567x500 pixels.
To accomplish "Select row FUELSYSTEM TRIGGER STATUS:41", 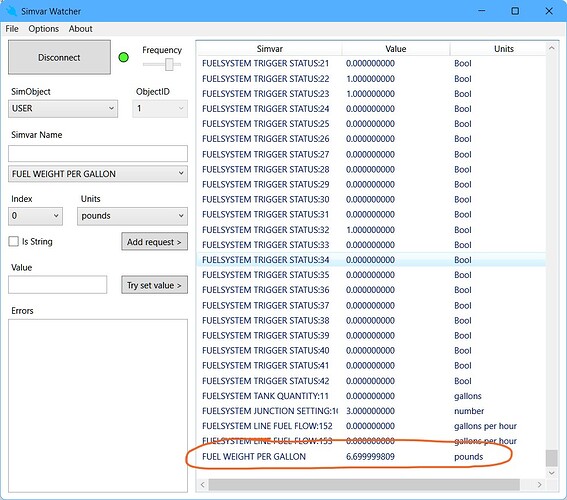I will coord(372,366).
